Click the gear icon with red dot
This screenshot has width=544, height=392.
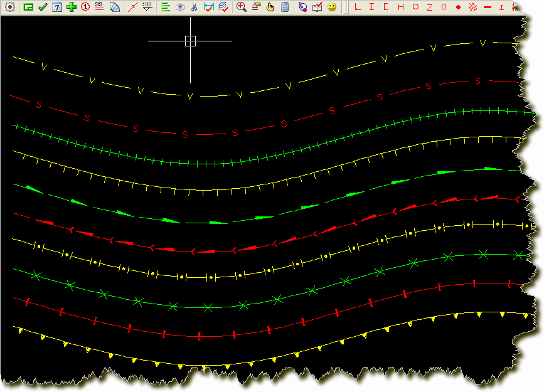click(9, 7)
